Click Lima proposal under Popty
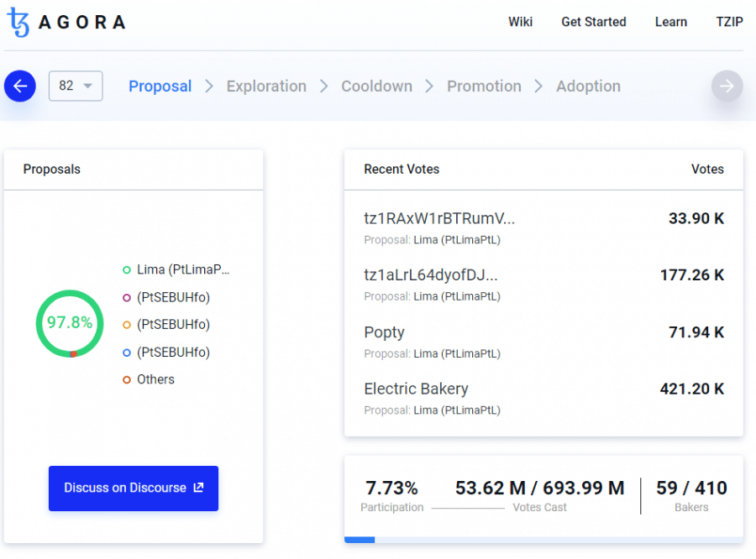 [457, 353]
